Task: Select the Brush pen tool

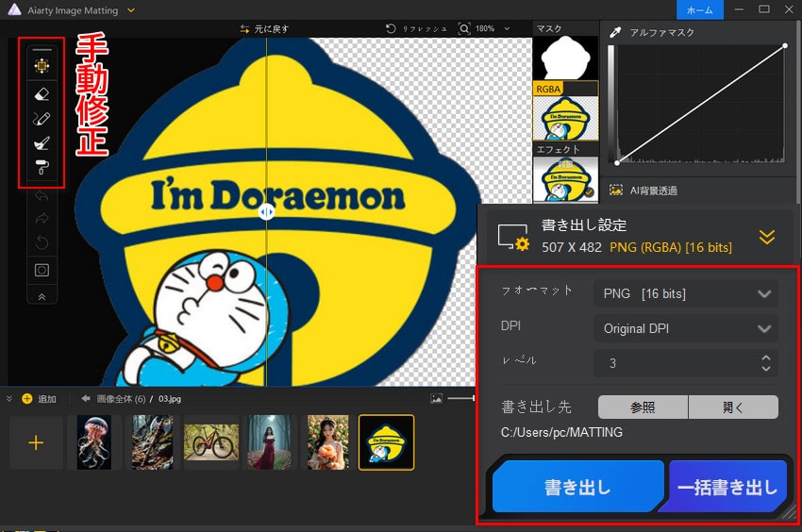Action: click(x=42, y=118)
